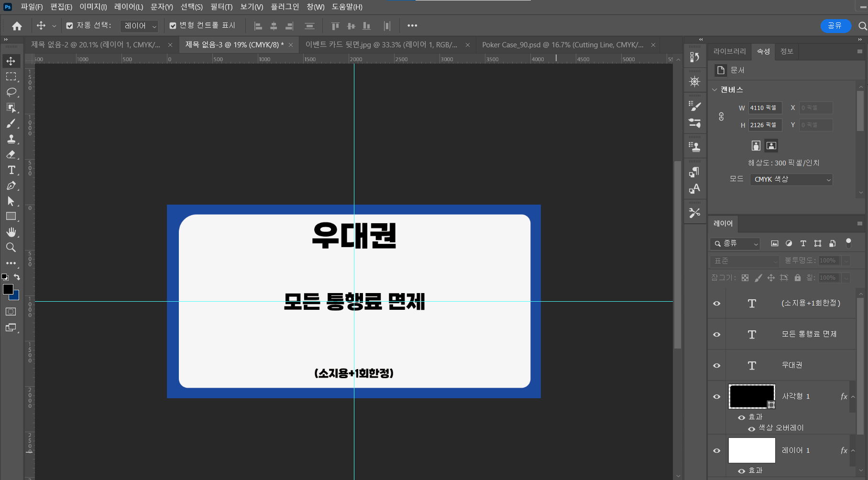
Task: Open the 필터(T) menu
Action: (221, 7)
